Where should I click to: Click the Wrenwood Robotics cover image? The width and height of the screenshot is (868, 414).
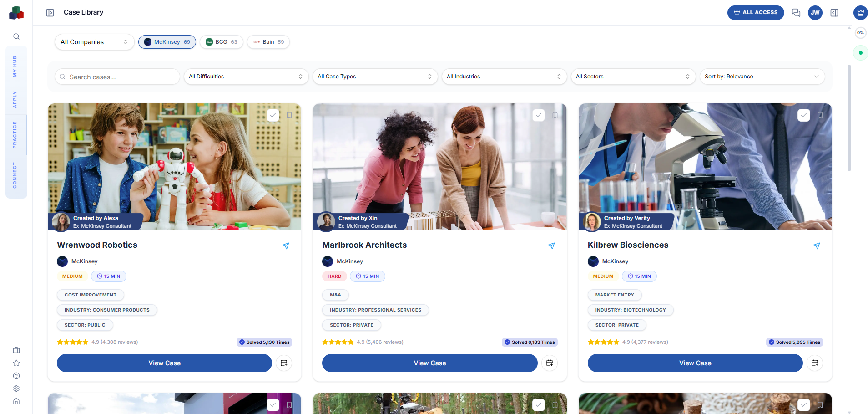(174, 167)
